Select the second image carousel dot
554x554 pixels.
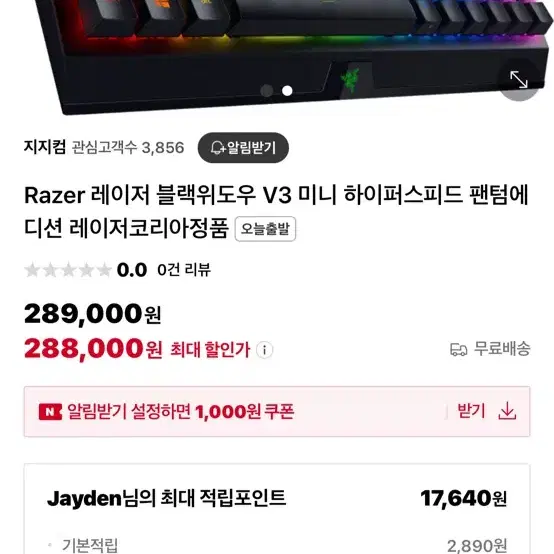coord(287,91)
